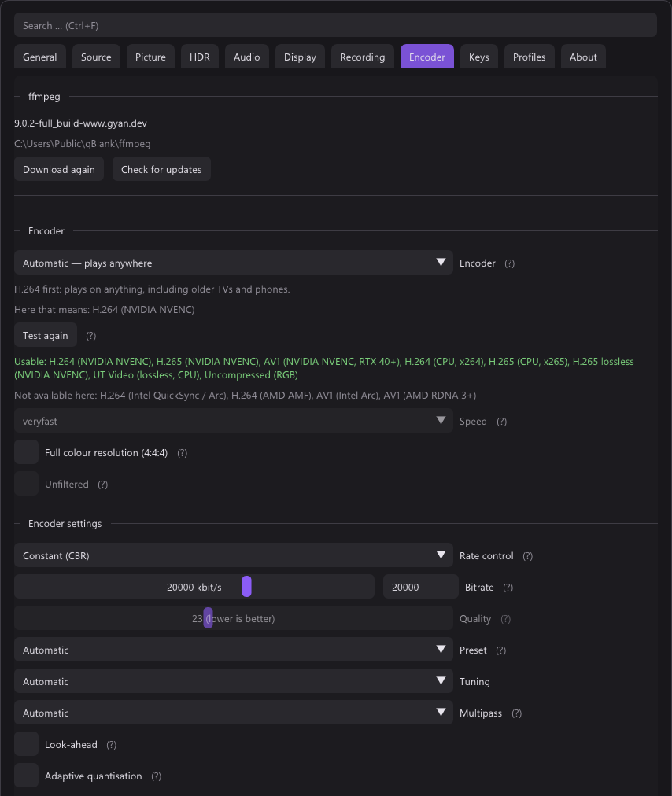Click the Quality slider handle at 23
The height and width of the screenshot is (796, 672).
pyautogui.click(x=209, y=618)
